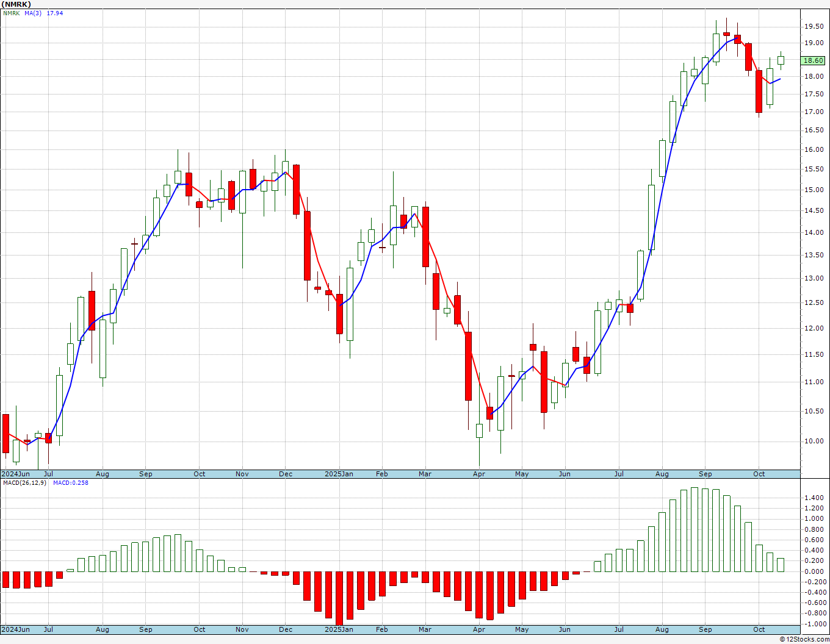Screen dimensions: 830x644
Task: Click the 10.00 price axis label
Action: coord(814,441)
